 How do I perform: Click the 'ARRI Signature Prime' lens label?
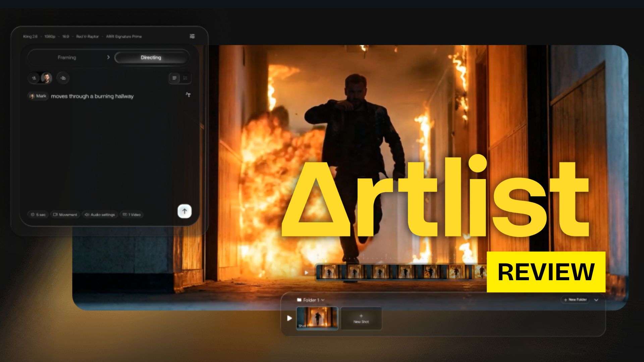[x=124, y=37]
